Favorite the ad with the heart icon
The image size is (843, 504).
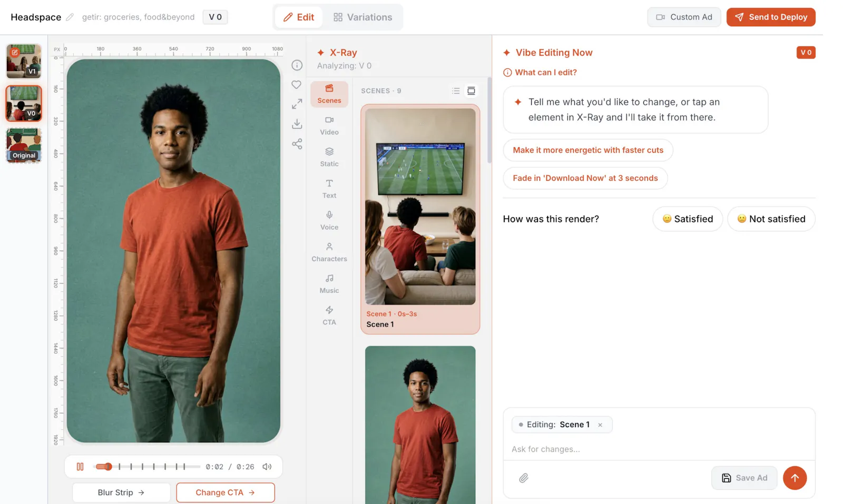coord(297,84)
